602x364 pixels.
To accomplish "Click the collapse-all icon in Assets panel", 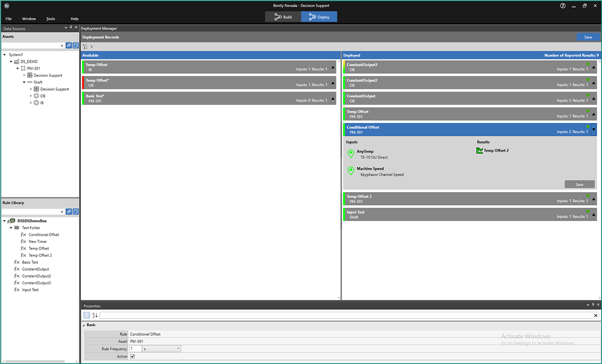I will (x=76, y=46).
